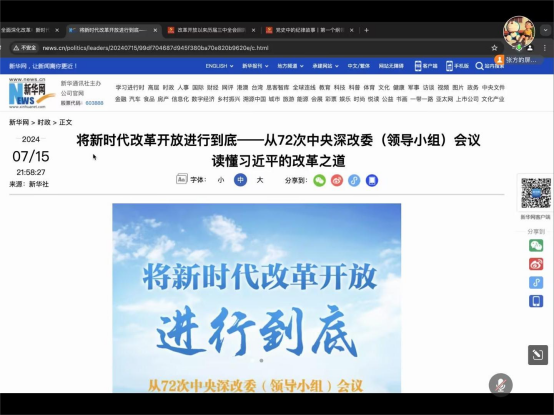
Task: Expand the ENGLISH dropdown in top bar
Action: (x=219, y=66)
